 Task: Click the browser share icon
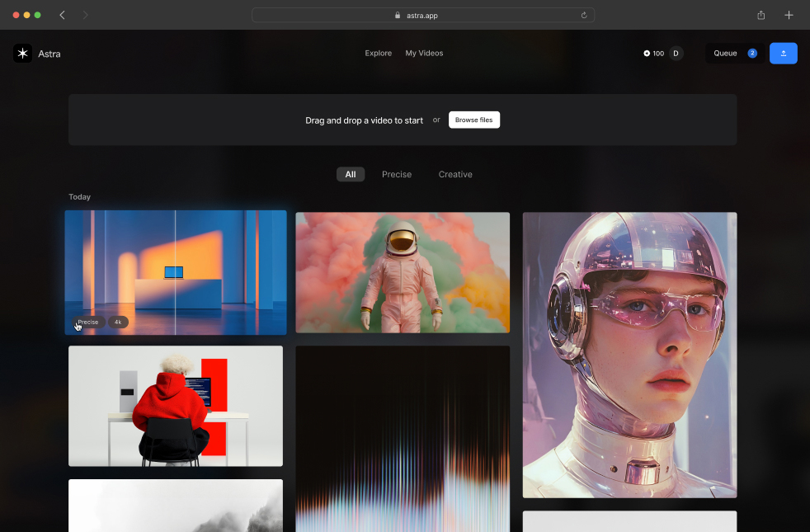(761, 15)
